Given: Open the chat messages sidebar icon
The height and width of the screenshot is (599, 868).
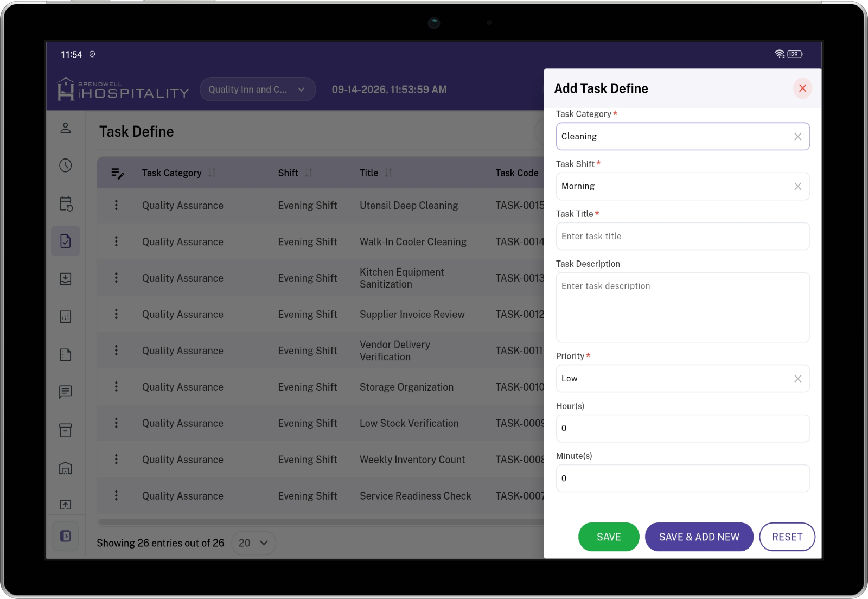Looking at the screenshot, I should pos(66,392).
